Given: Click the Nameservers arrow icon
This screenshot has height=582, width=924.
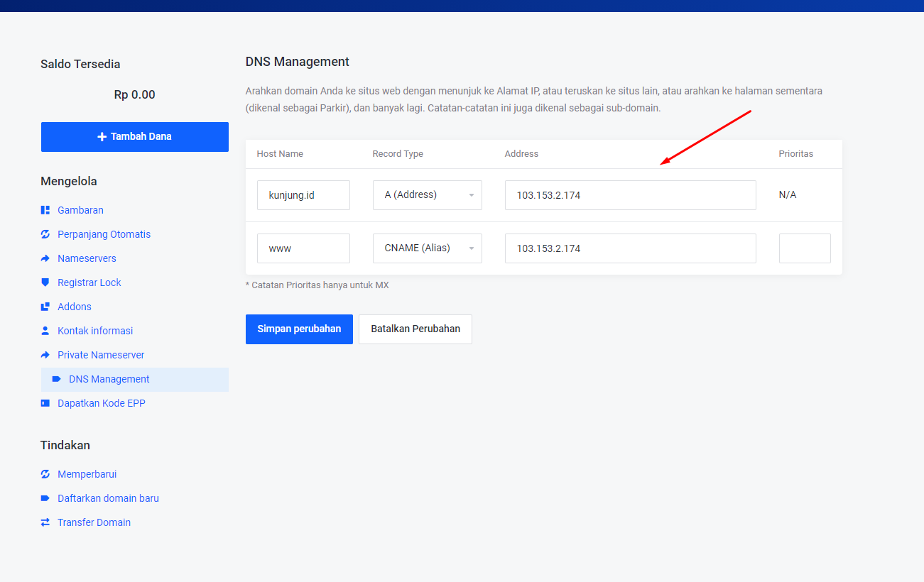Looking at the screenshot, I should pyautogui.click(x=45, y=258).
